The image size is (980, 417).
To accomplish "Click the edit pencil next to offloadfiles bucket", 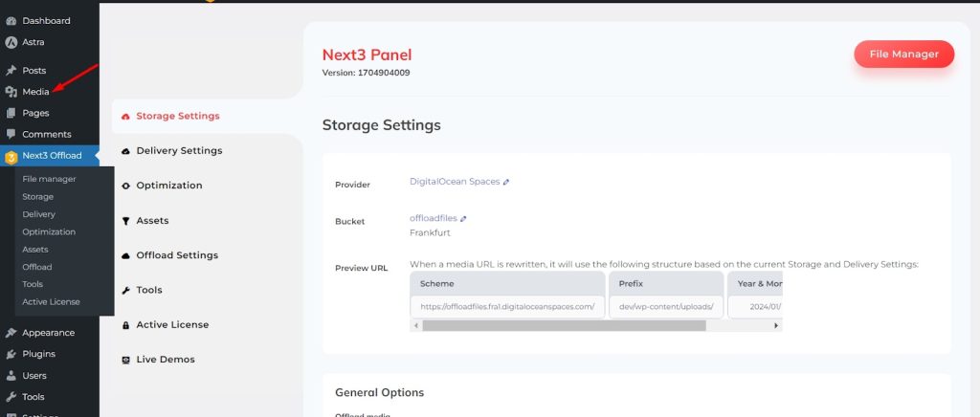I will pyautogui.click(x=463, y=219).
